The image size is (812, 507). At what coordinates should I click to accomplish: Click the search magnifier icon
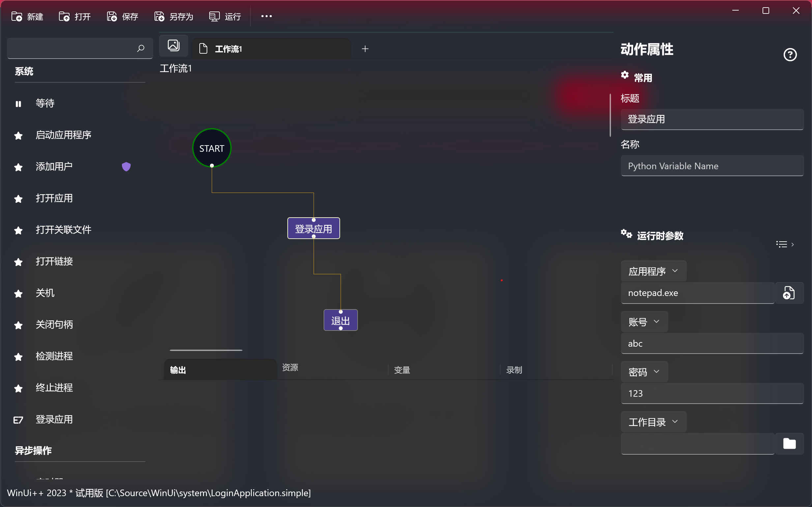(x=141, y=48)
